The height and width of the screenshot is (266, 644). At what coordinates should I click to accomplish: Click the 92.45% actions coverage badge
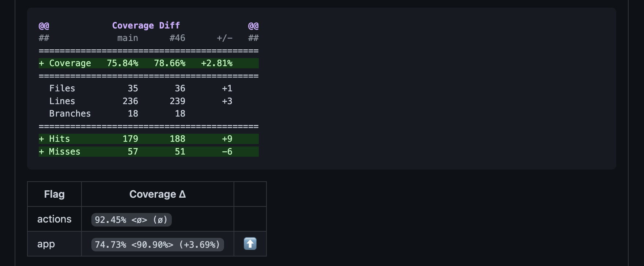131,220
